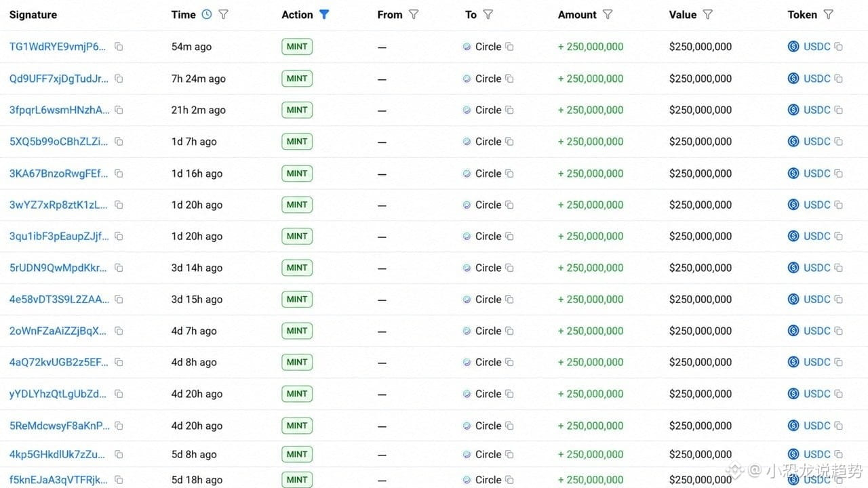Select the + 250,000,000 amount in the 54m ago row

(591, 47)
